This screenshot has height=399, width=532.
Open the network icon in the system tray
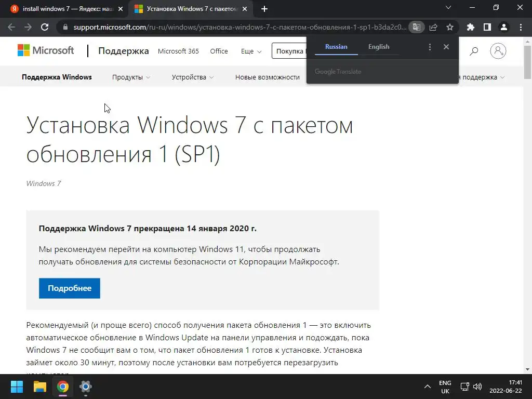click(464, 387)
